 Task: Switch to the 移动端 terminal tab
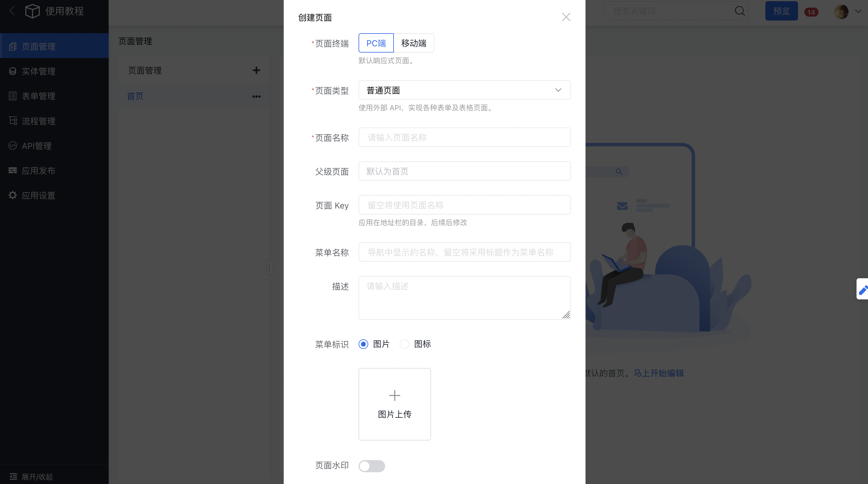413,43
